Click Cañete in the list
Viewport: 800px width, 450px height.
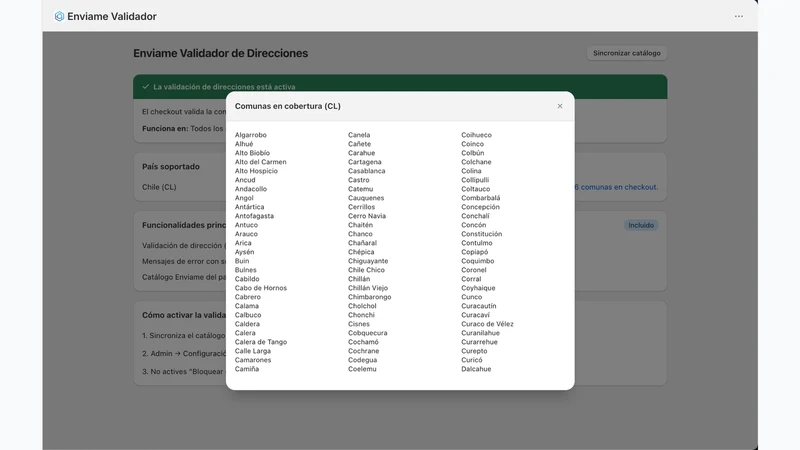(359, 144)
